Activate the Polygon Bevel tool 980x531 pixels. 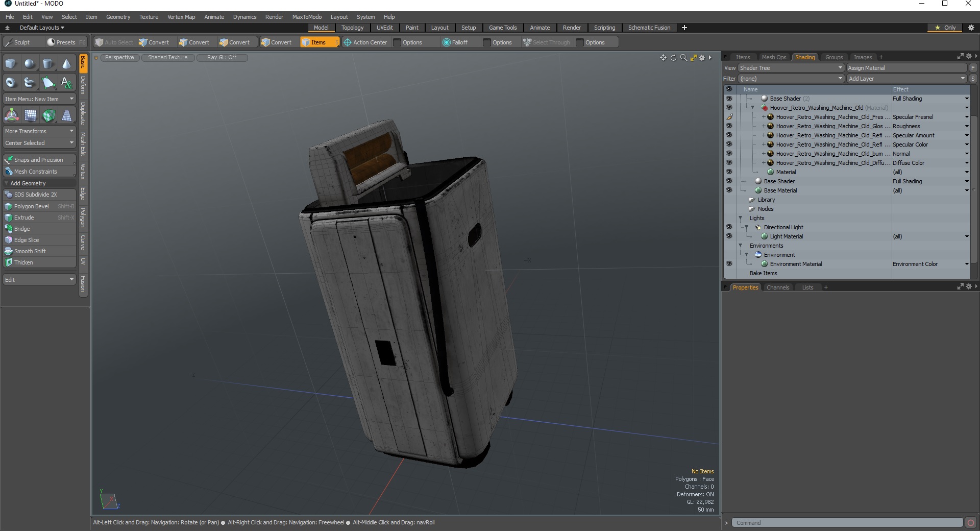39,206
